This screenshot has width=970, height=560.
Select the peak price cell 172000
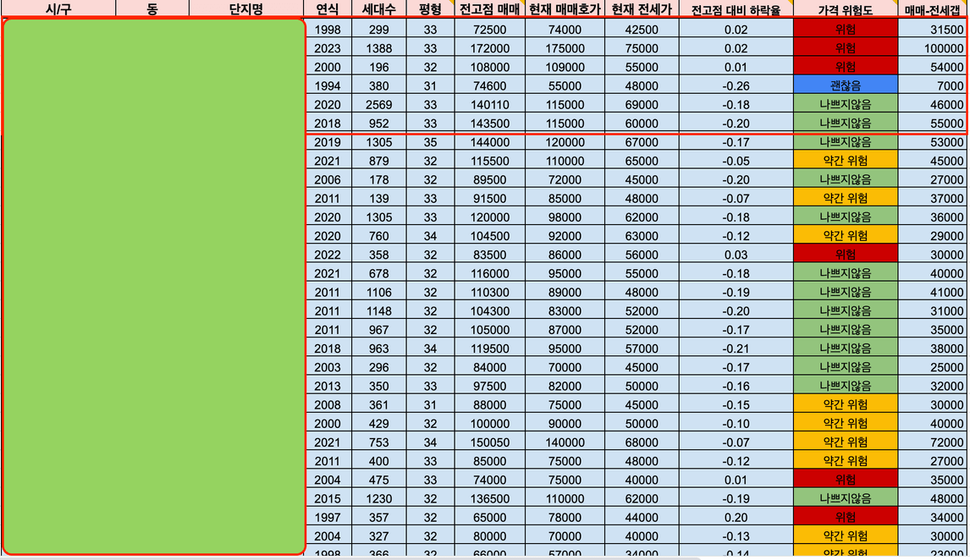pos(489,48)
